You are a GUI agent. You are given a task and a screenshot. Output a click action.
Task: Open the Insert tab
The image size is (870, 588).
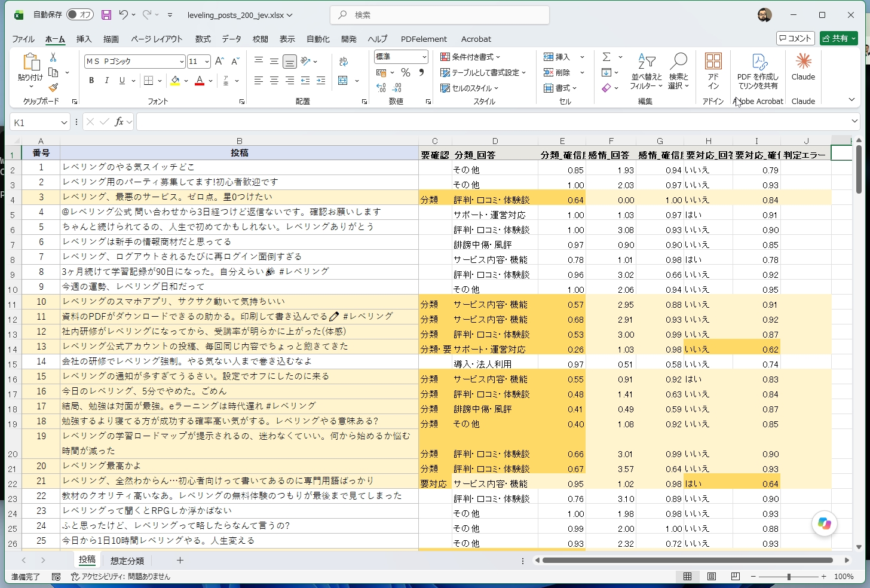[84, 39]
